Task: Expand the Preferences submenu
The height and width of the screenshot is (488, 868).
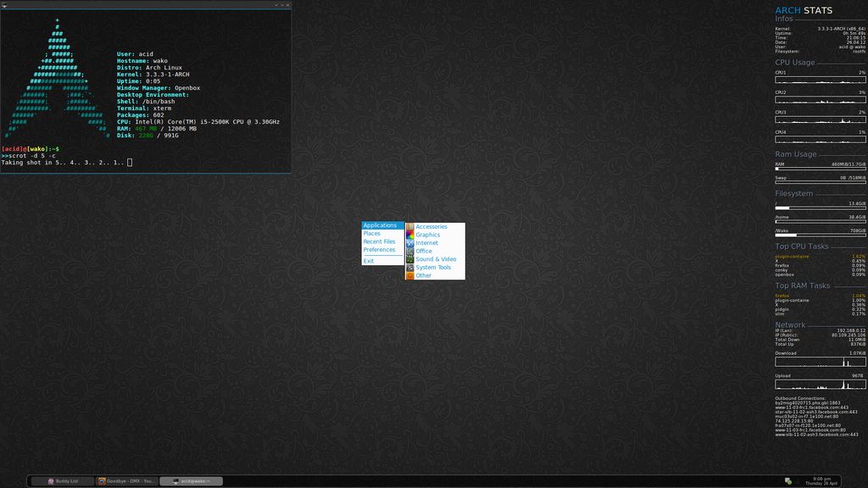Action: pyautogui.click(x=379, y=250)
